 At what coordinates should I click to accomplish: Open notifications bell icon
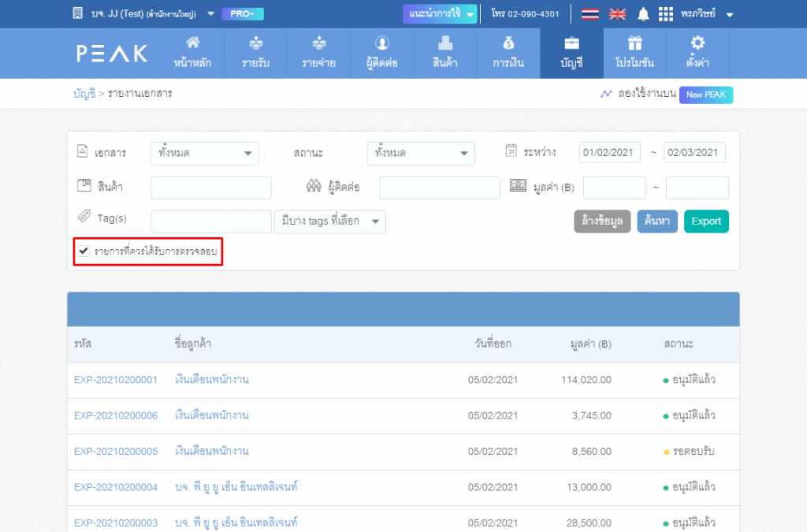(x=643, y=14)
